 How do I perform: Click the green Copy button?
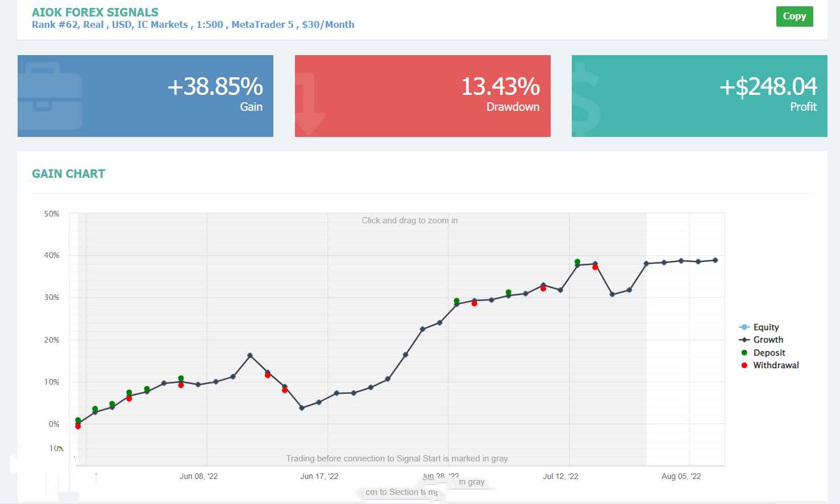(795, 16)
